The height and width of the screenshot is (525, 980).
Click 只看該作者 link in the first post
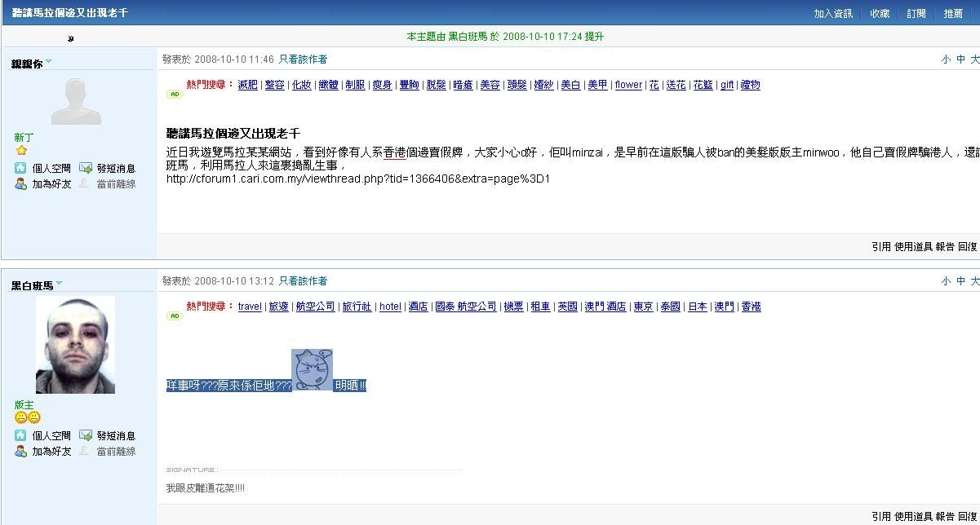coord(303,60)
